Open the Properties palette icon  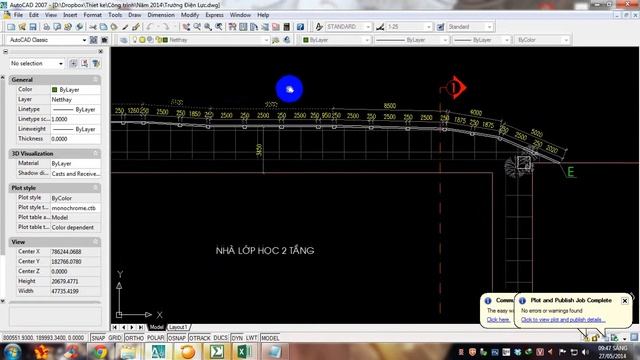click(233, 27)
